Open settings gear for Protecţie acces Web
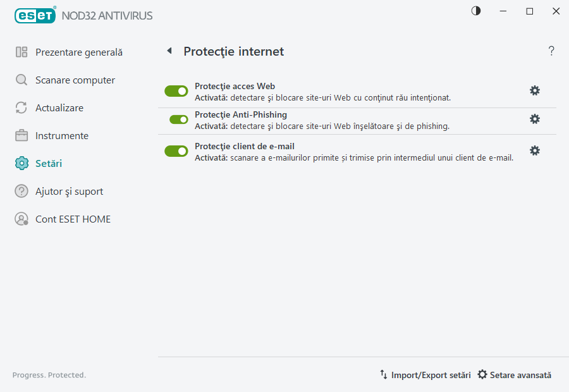The height and width of the screenshot is (392, 569). click(535, 90)
